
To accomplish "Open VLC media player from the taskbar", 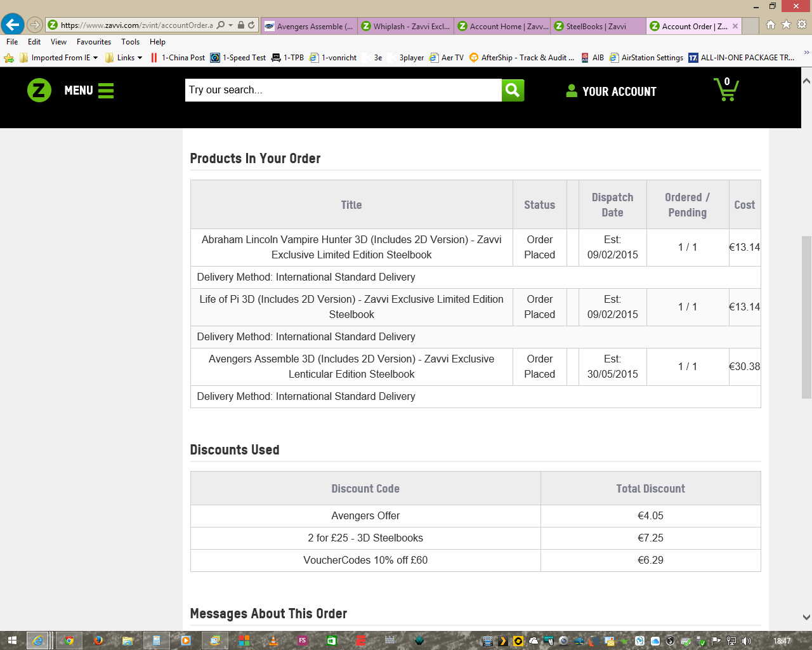I will tap(273, 640).
